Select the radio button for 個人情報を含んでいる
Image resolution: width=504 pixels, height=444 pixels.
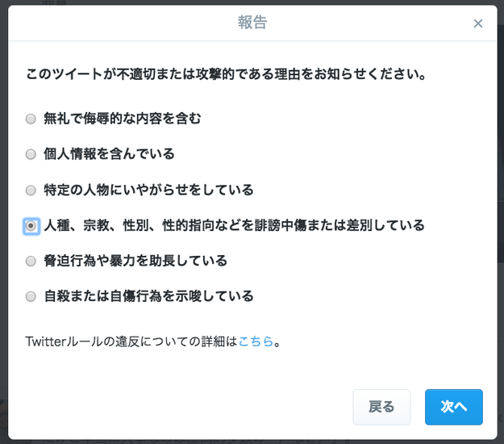pos(31,154)
